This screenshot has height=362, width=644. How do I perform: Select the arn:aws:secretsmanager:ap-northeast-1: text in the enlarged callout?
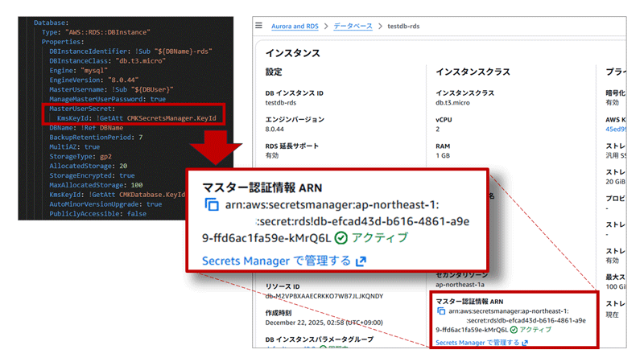pyautogui.click(x=332, y=204)
